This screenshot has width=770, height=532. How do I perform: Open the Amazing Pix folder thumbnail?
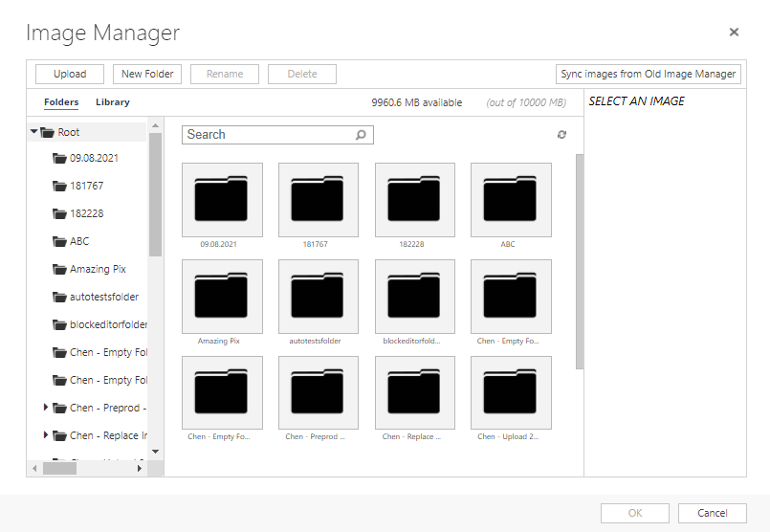tap(222, 297)
